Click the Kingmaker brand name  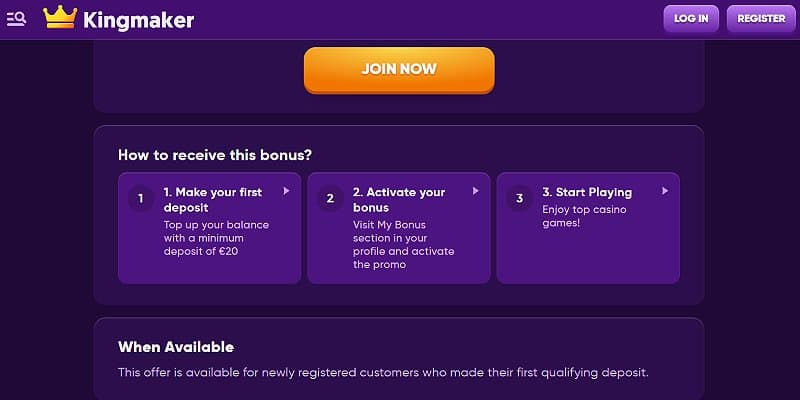click(x=139, y=20)
